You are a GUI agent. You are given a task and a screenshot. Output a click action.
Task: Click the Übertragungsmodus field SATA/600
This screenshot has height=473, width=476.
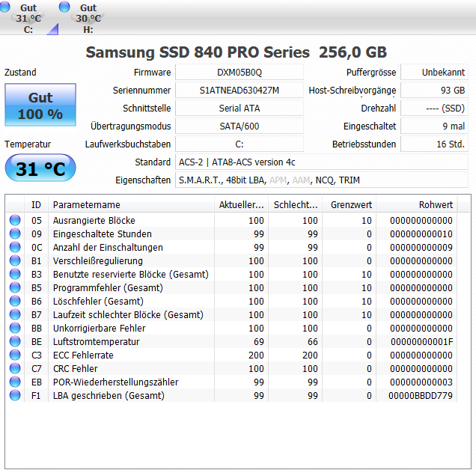coord(239,126)
